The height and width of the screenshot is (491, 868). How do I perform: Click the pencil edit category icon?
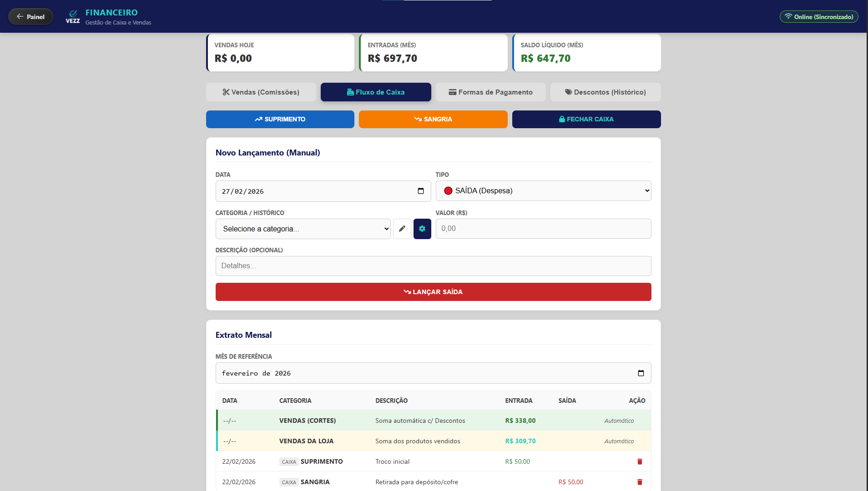pyautogui.click(x=402, y=229)
